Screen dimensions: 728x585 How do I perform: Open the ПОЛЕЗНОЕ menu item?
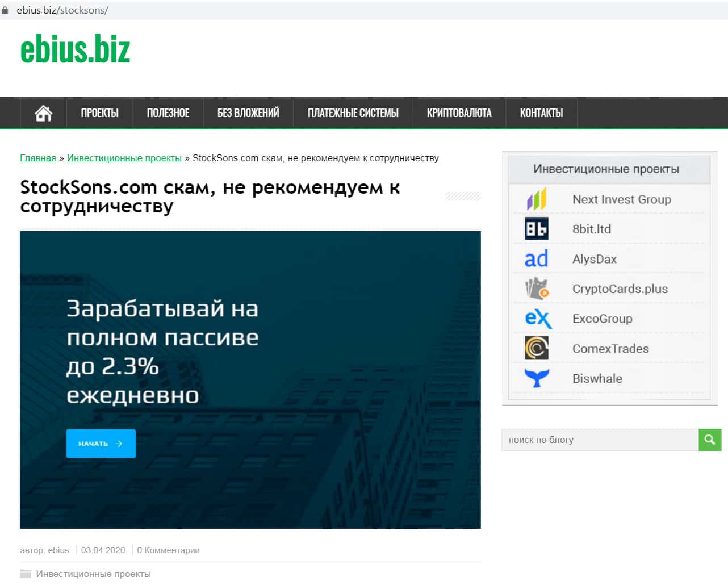pyautogui.click(x=168, y=113)
